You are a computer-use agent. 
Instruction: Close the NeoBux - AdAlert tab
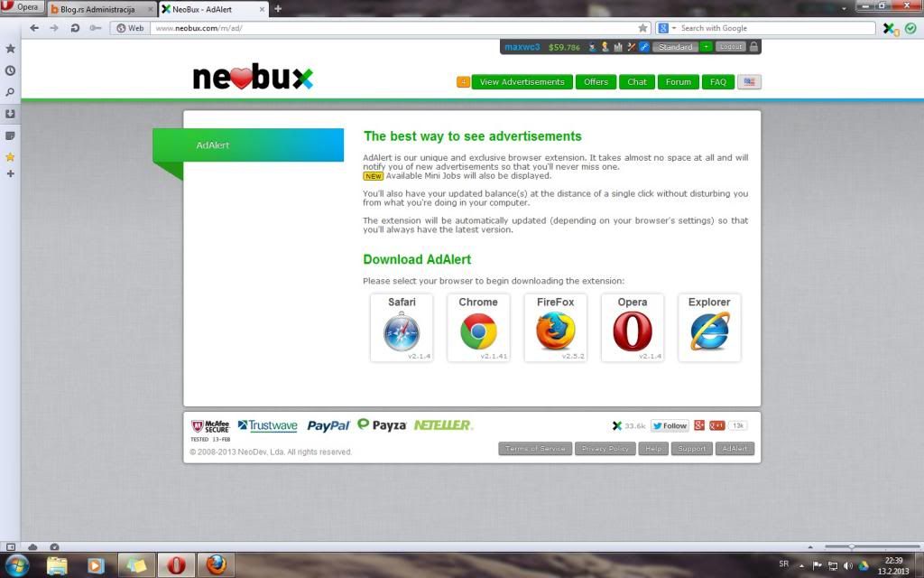click(263, 9)
